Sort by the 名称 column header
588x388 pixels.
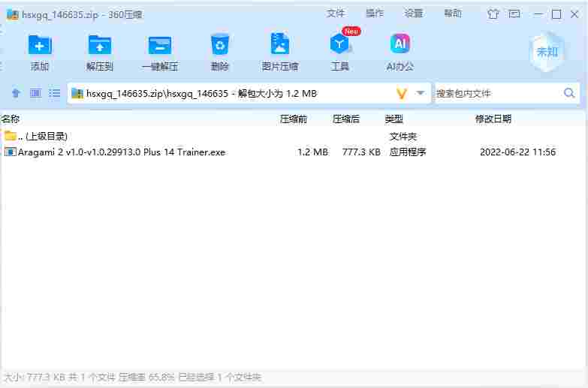(10, 119)
